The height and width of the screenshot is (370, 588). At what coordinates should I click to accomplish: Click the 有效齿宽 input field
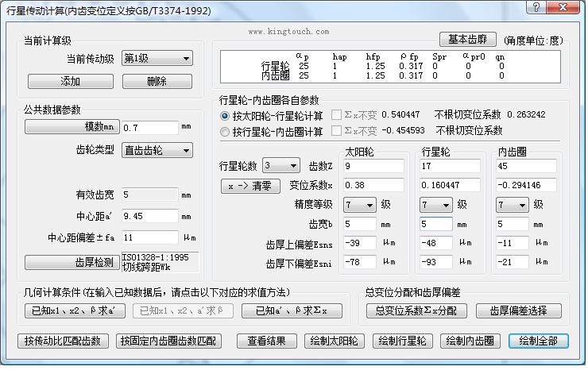(x=150, y=195)
